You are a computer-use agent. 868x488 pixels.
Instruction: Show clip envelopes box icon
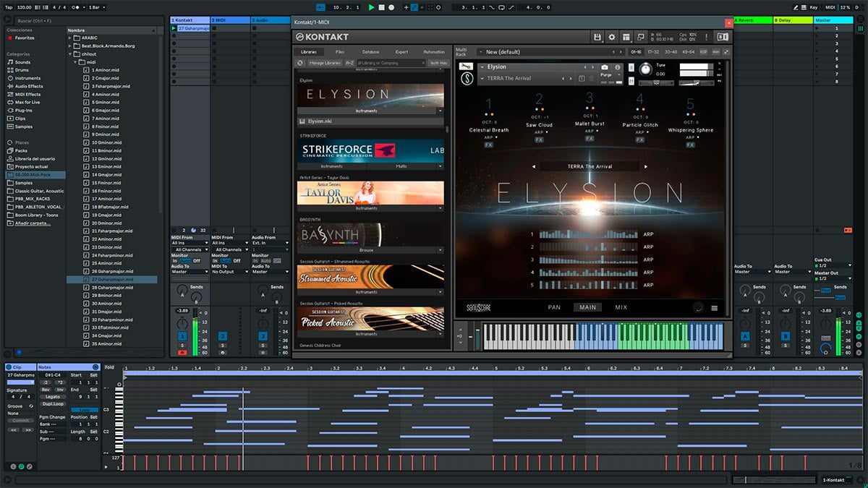point(30,467)
